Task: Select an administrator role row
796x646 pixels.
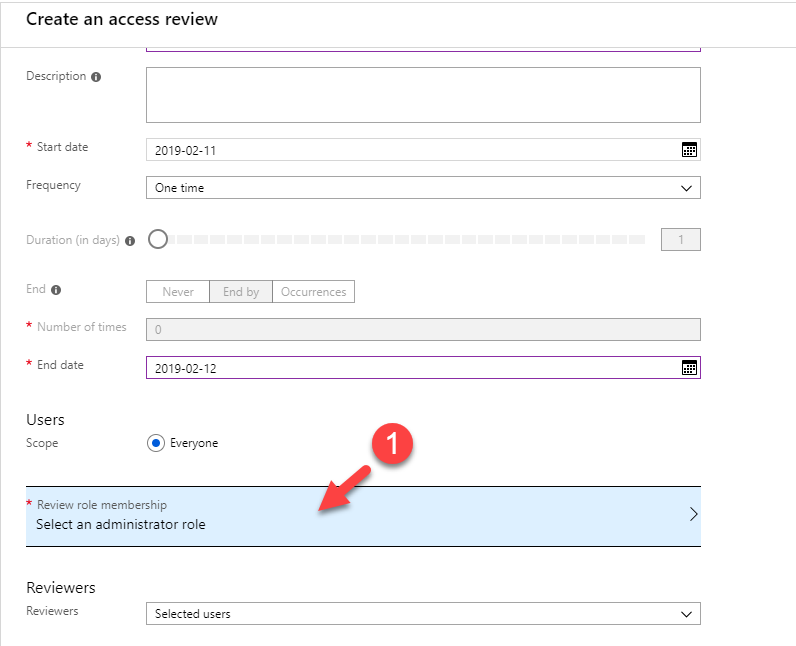Action: tap(363, 517)
